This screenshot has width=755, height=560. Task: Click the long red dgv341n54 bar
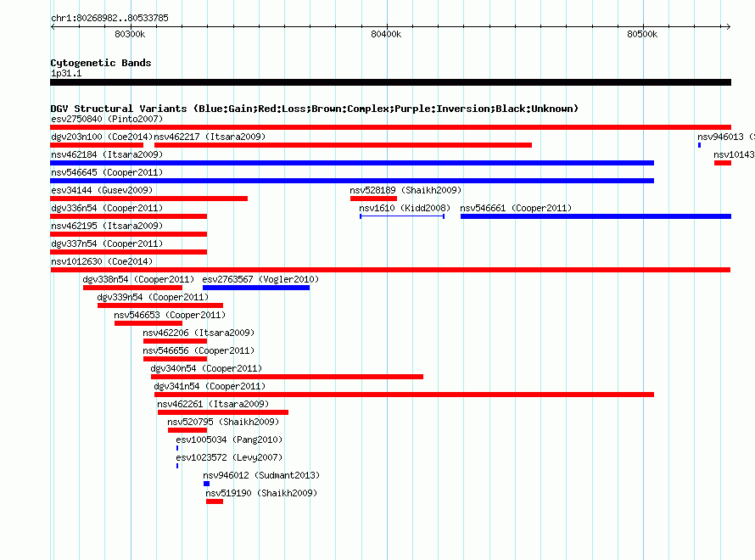click(404, 395)
